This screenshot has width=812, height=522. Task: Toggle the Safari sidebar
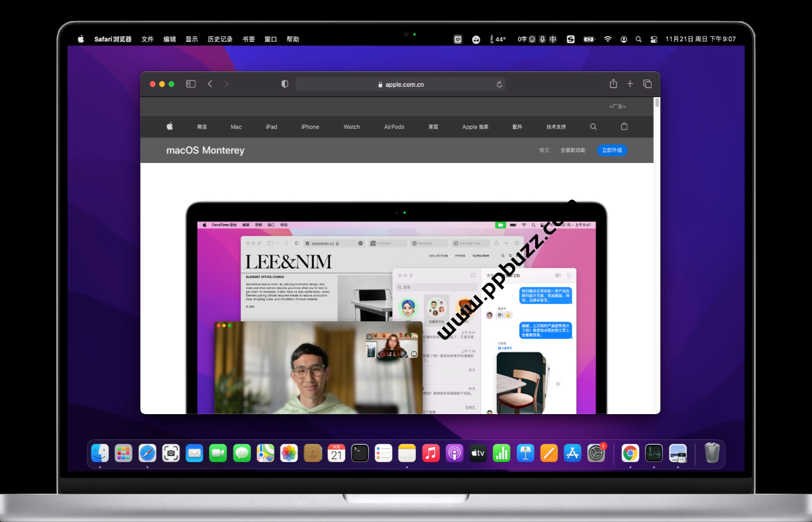pyautogui.click(x=191, y=84)
